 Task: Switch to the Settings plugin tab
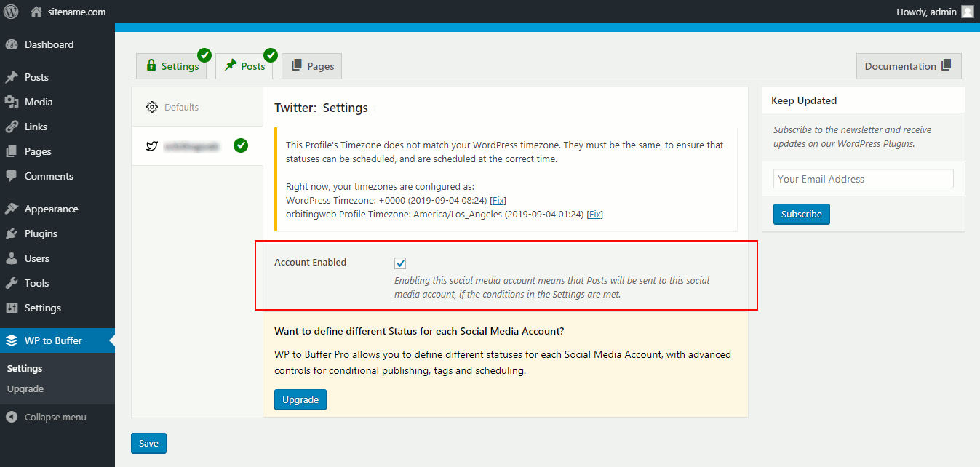173,66
